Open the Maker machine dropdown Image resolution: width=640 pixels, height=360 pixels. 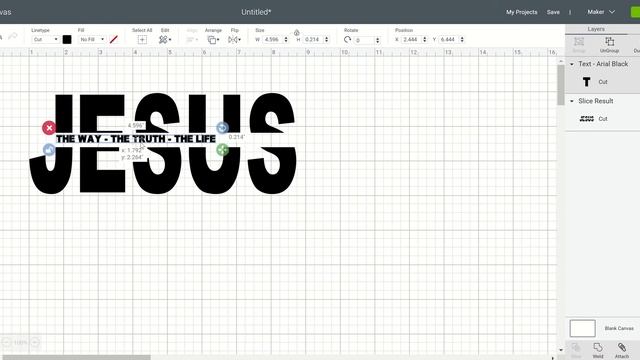[x=601, y=12]
